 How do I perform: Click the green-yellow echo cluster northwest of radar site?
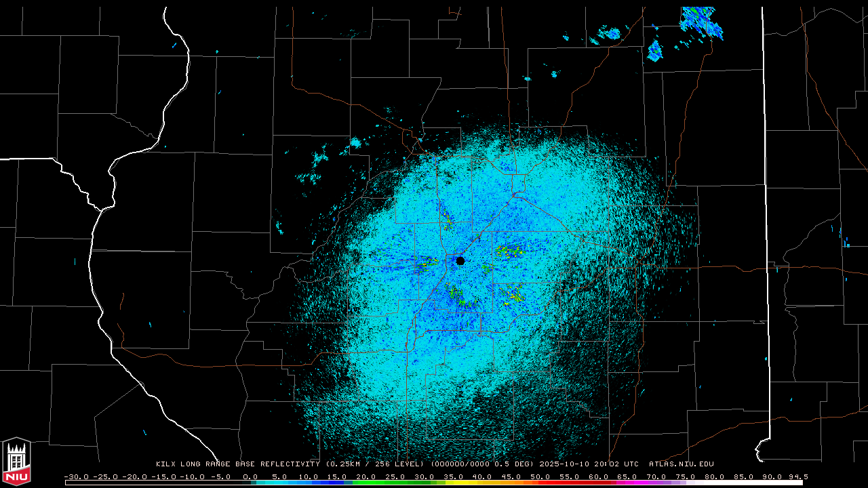[x=447, y=220]
